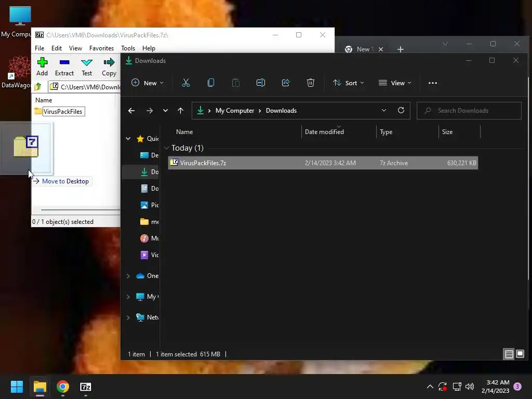The height and width of the screenshot is (399, 532).
Task: Open a new tab in Chrome window
Action: [x=401, y=49]
